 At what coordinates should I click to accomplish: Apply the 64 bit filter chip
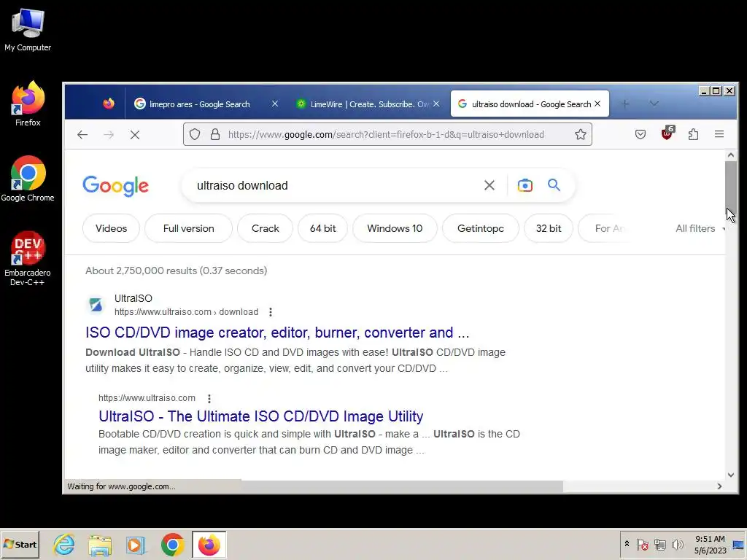323,228
